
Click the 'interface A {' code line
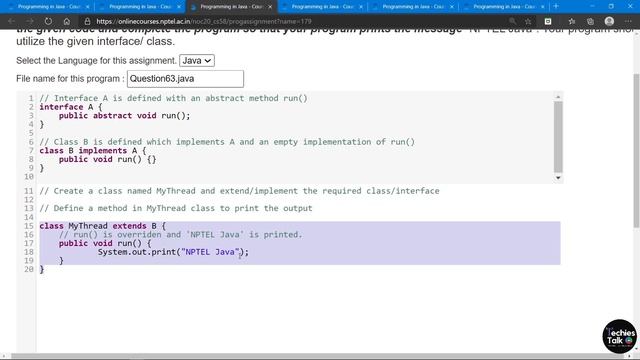tap(71, 107)
